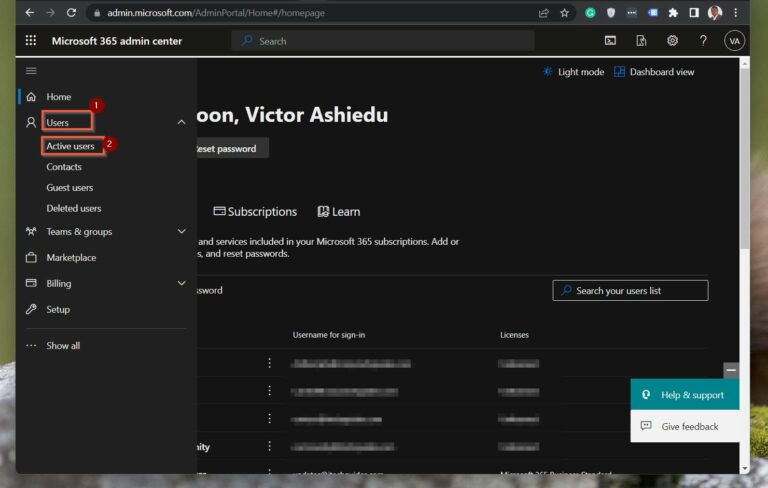
Task: Click Help & support button
Action: coord(685,394)
